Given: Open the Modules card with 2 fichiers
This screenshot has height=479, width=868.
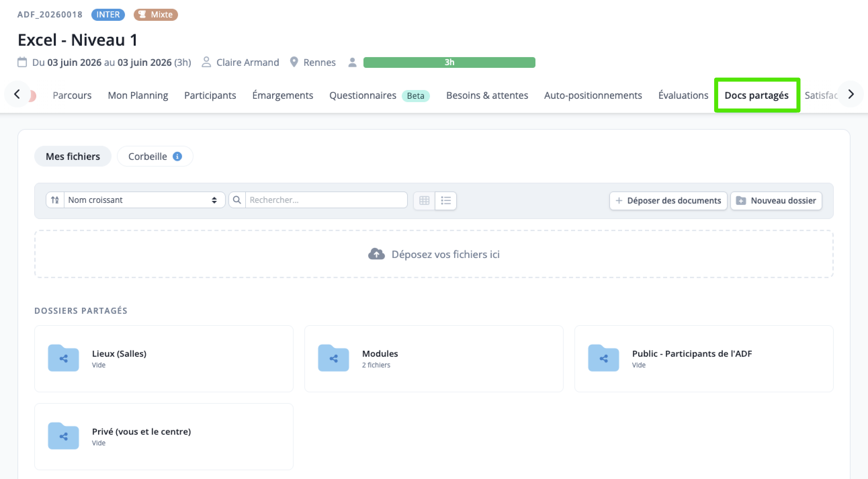Looking at the screenshot, I should tap(434, 358).
